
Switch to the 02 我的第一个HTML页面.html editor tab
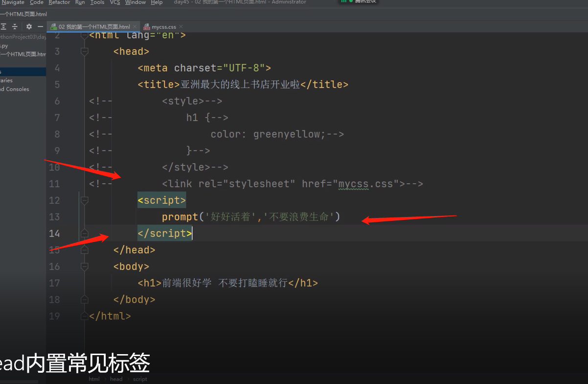click(x=94, y=27)
